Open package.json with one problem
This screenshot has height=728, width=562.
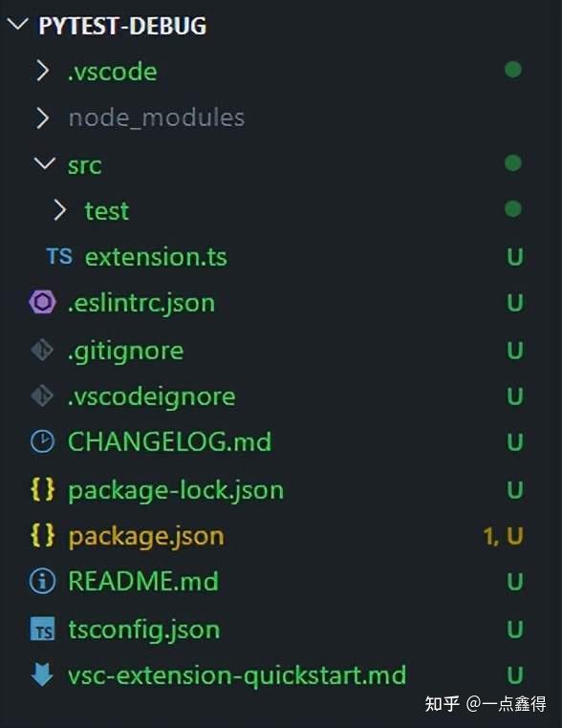pyautogui.click(x=146, y=536)
